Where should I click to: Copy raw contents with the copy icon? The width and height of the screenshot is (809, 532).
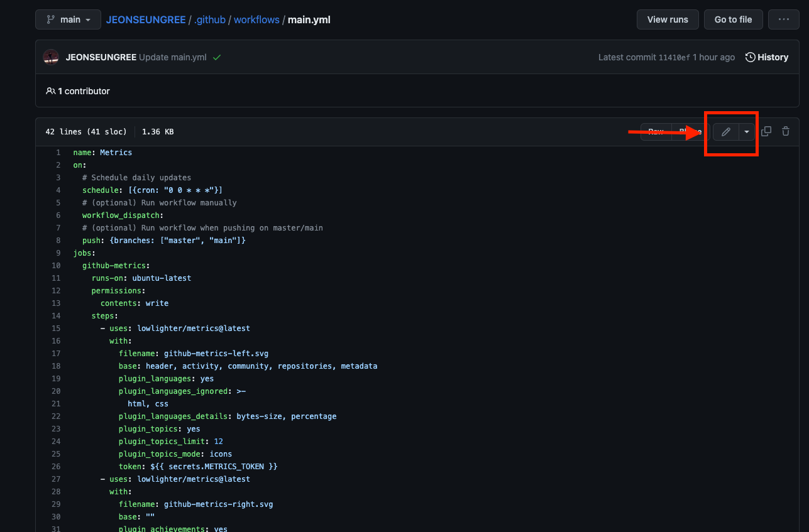tap(766, 132)
